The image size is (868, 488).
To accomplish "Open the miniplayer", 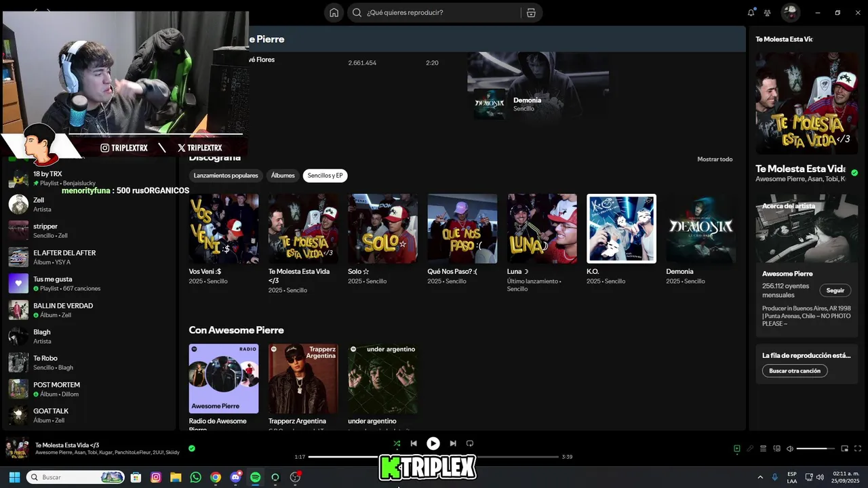I will (845, 448).
